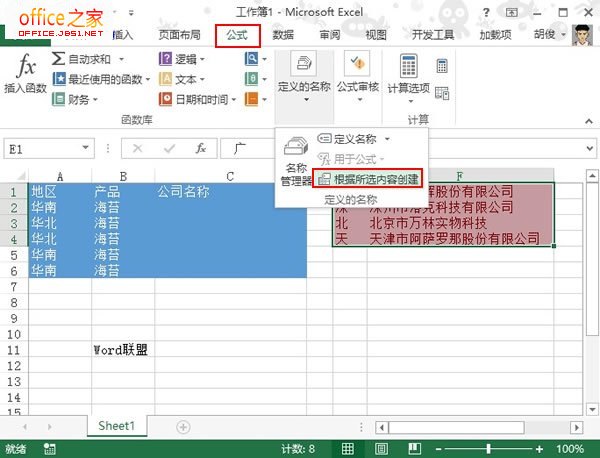
Task: Open the 审阅 ribbon tab
Action: click(330, 35)
